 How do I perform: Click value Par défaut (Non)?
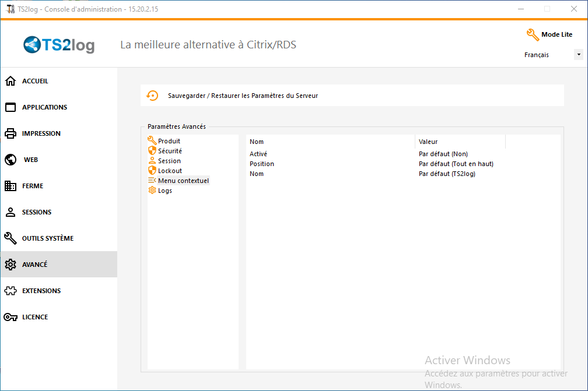[443, 154]
